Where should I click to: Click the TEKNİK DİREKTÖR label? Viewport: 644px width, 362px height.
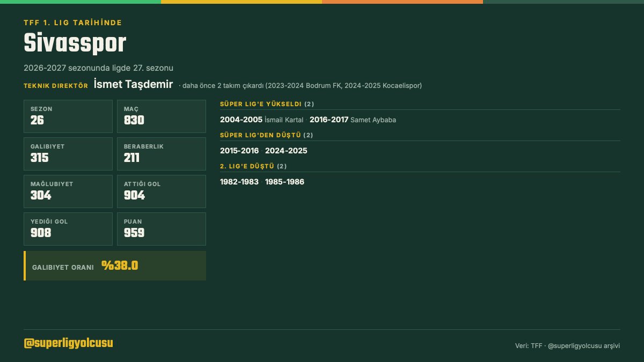56,86
